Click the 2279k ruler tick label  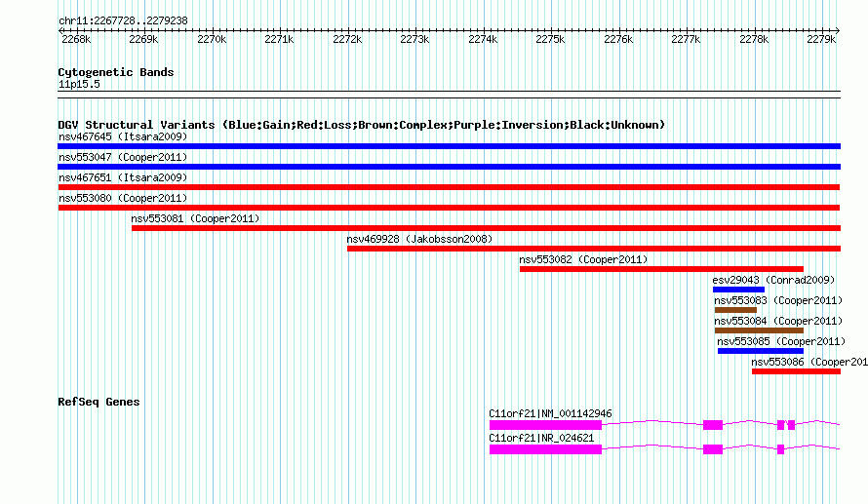coord(821,39)
